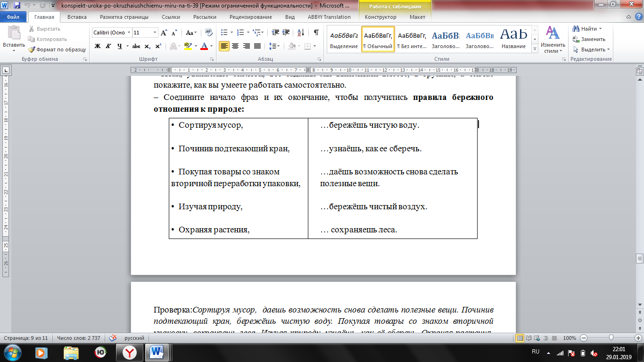
Task: Toggle paragraph marks display (¶)
Action: click(x=316, y=33)
